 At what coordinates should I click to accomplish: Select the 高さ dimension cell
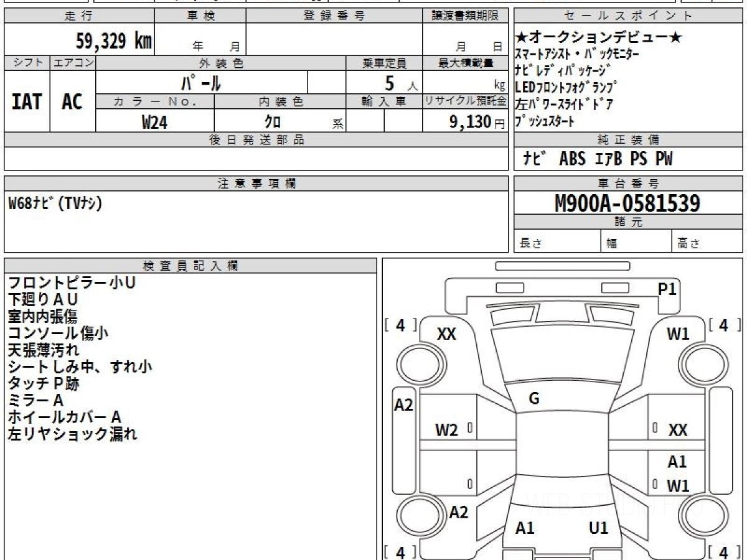coord(707,241)
